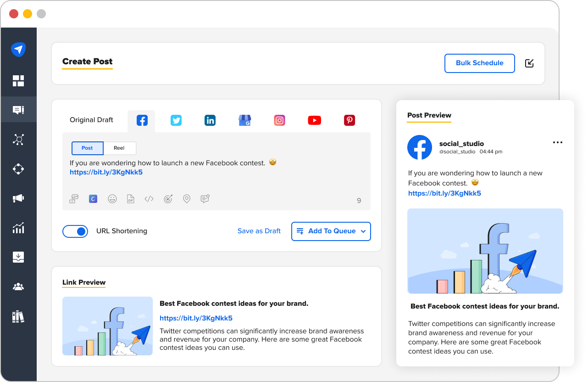Expand the Add To Queue dropdown chevron

[363, 231]
